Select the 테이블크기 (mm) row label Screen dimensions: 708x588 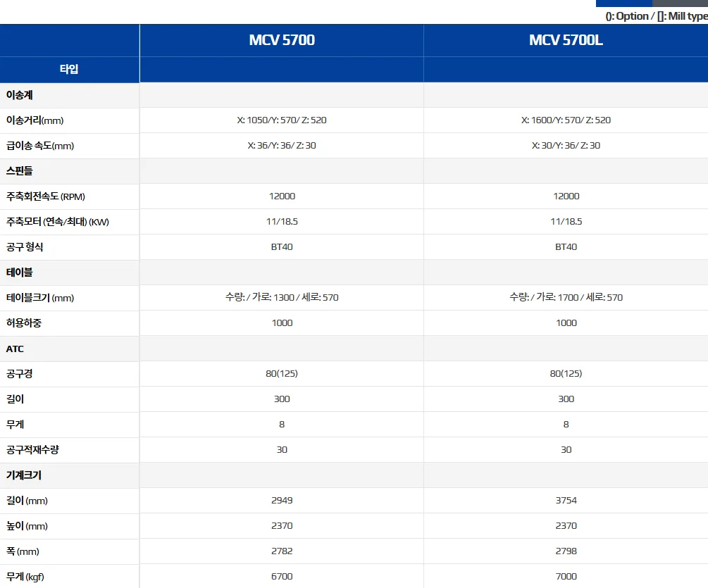[x=39, y=298]
